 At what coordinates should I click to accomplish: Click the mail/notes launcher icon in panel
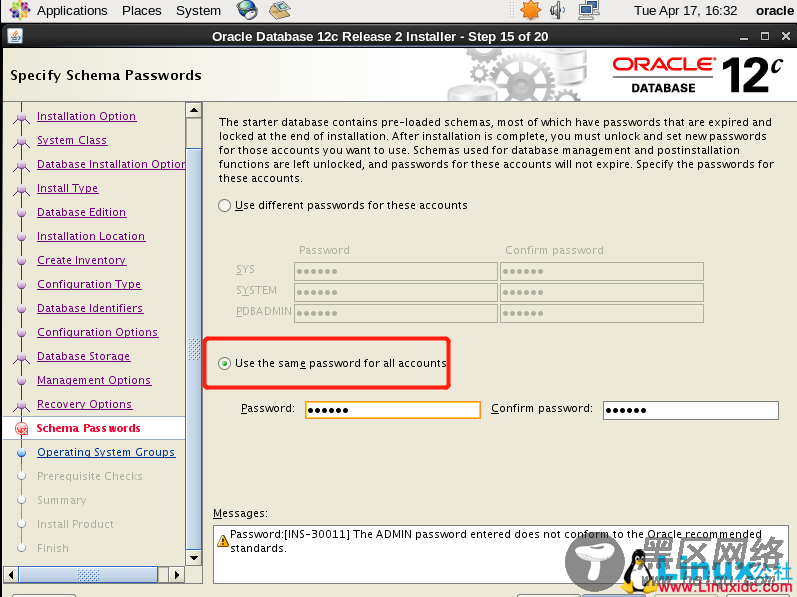(280, 10)
